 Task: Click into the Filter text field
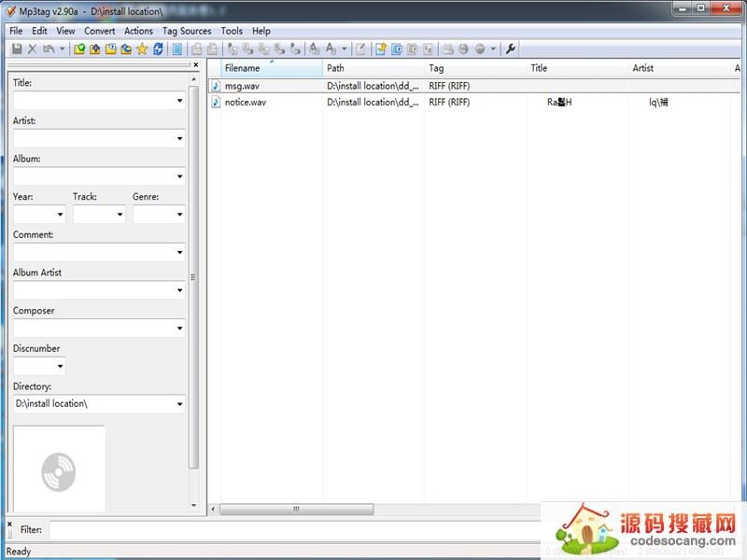[280, 530]
